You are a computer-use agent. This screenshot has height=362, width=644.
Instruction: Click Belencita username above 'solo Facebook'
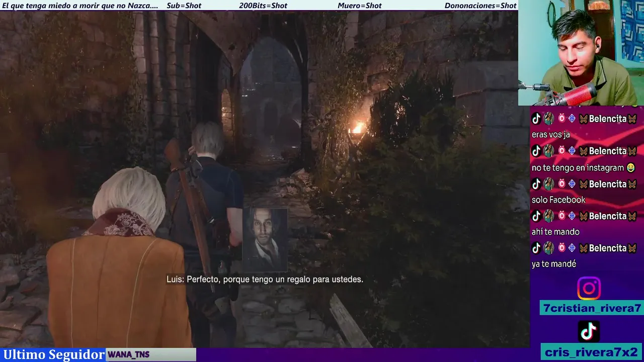[x=608, y=184]
